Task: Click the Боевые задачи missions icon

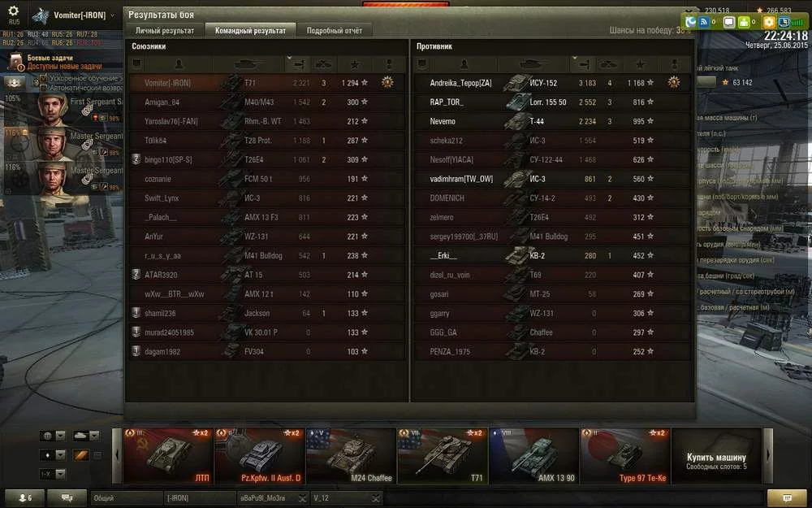Action: (15, 62)
